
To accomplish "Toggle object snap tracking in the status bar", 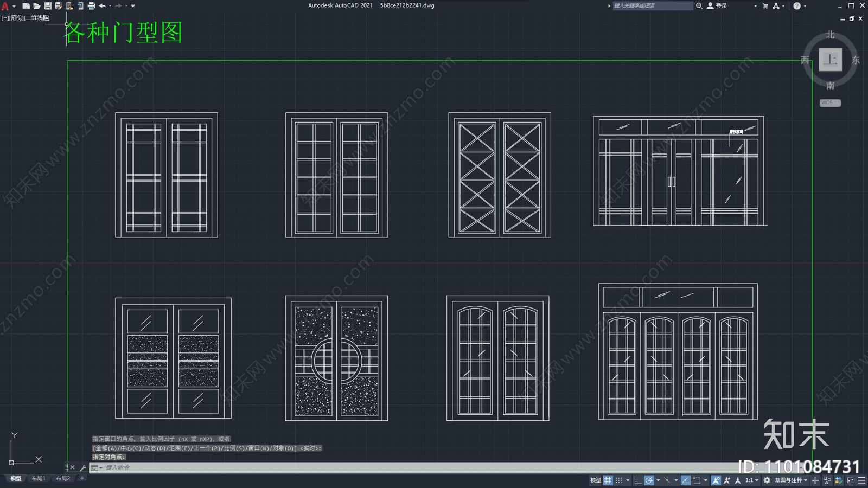I will pyautogui.click(x=686, y=480).
